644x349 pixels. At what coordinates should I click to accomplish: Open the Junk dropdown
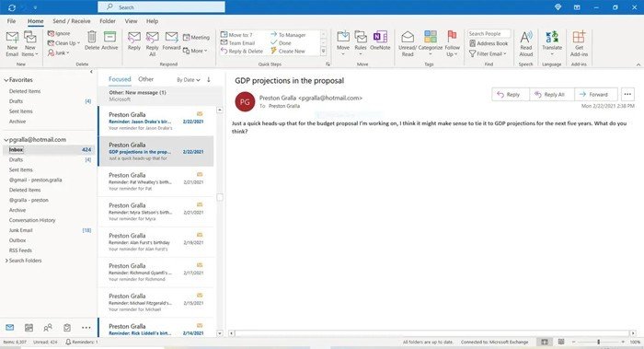[x=58, y=53]
